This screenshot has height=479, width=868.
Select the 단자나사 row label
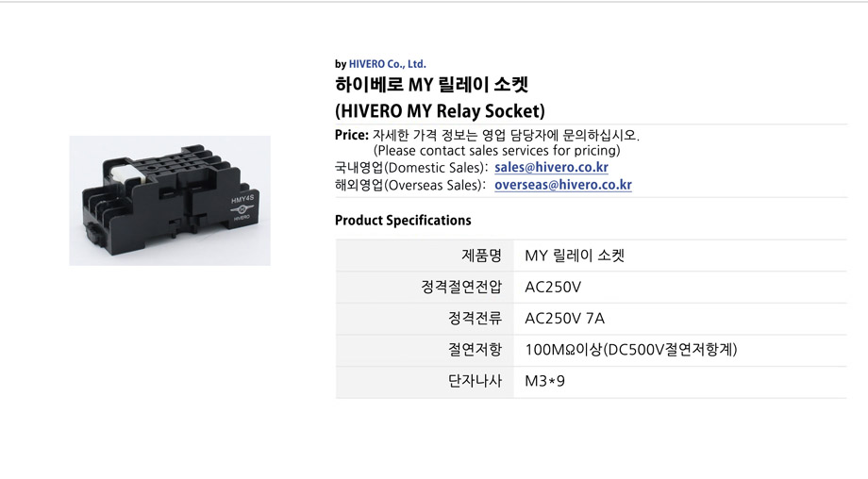pyautogui.click(x=475, y=381)
